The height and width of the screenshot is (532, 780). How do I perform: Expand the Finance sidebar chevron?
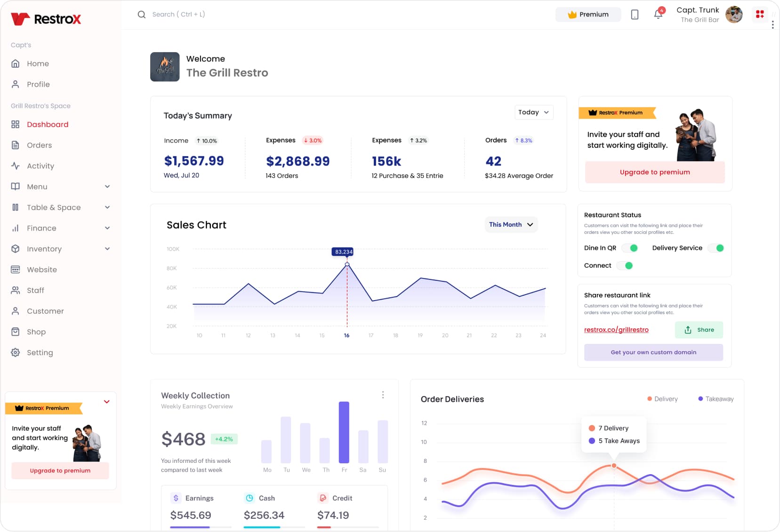coord(107,228)
